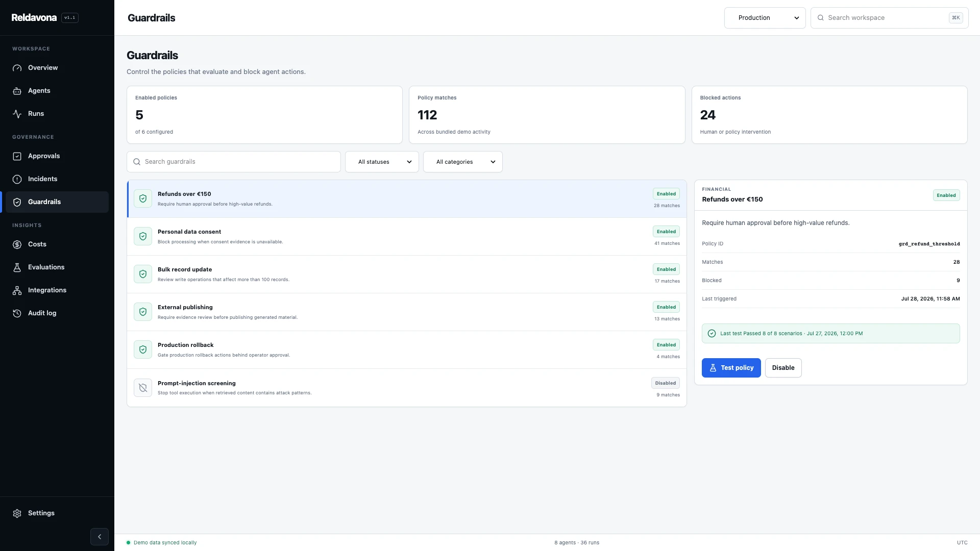Click the Audit log history icon

click(x=17, y=313)
